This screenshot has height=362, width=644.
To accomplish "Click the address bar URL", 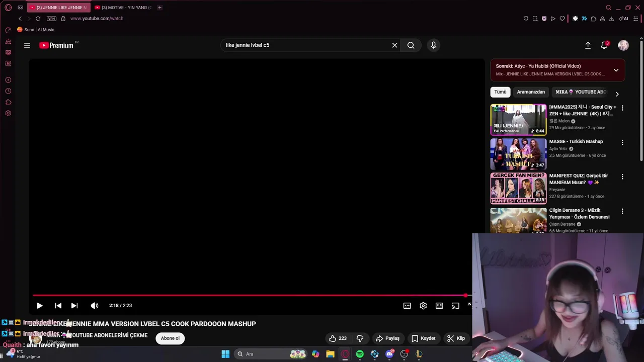I will point(97,19).
